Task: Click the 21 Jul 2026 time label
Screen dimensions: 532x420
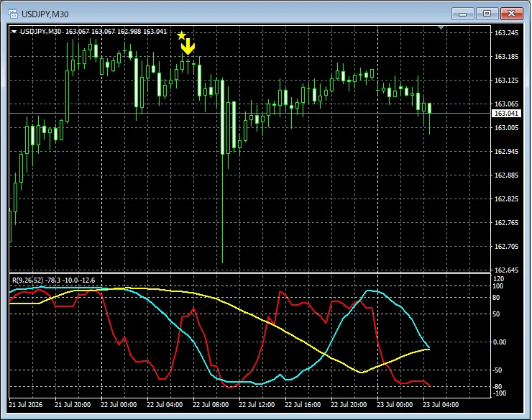Action: (x=26, y=405)
